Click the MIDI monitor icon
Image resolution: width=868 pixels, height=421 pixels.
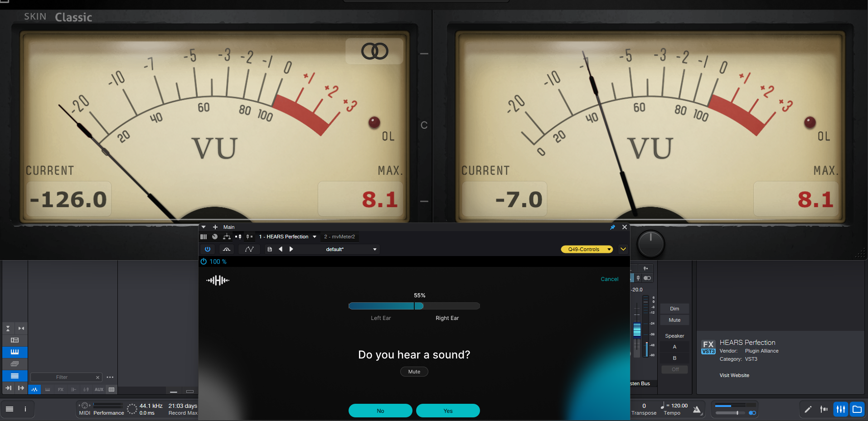85,406
